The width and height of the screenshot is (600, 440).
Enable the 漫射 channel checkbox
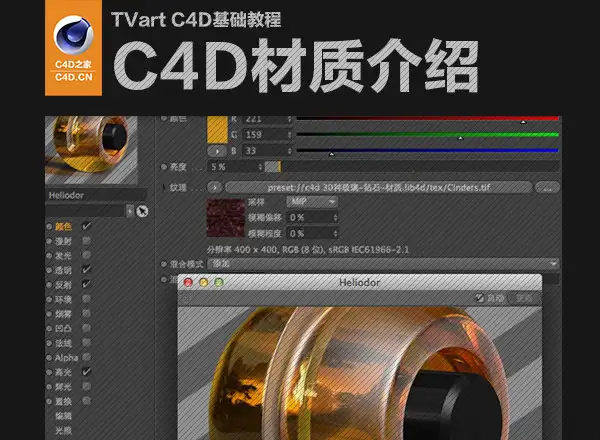click(x=86, y=241)
